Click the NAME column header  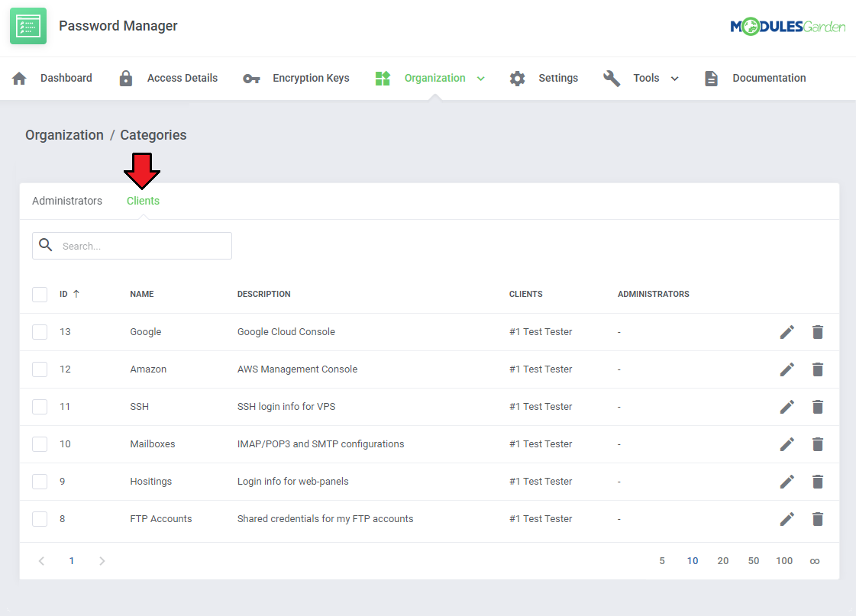pos(142,294)
